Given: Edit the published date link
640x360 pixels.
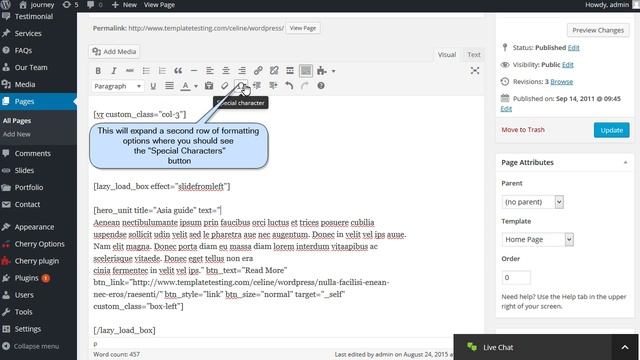Looking at the screenshot, I should pyautogui.click(x=506, y=109).
